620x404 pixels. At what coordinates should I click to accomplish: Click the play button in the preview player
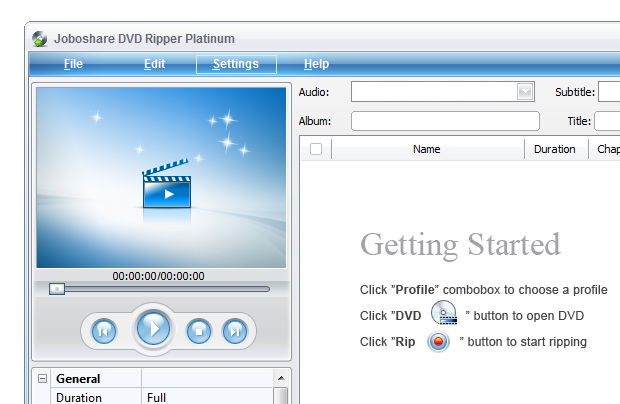153,329
